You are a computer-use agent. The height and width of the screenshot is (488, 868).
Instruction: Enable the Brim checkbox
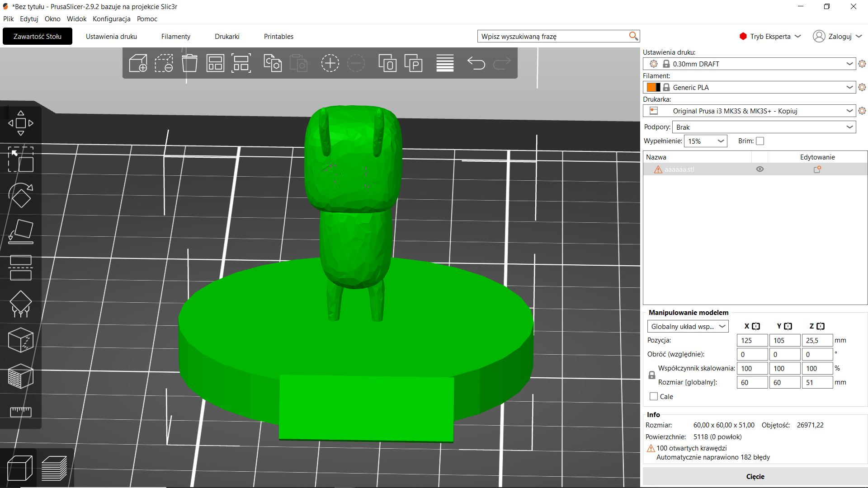(760, 141)
